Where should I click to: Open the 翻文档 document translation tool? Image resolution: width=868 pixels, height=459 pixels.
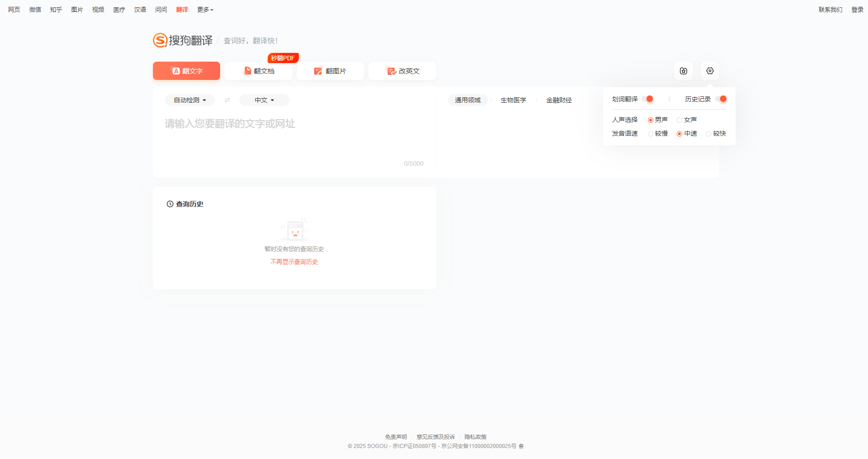coord(258,71)
